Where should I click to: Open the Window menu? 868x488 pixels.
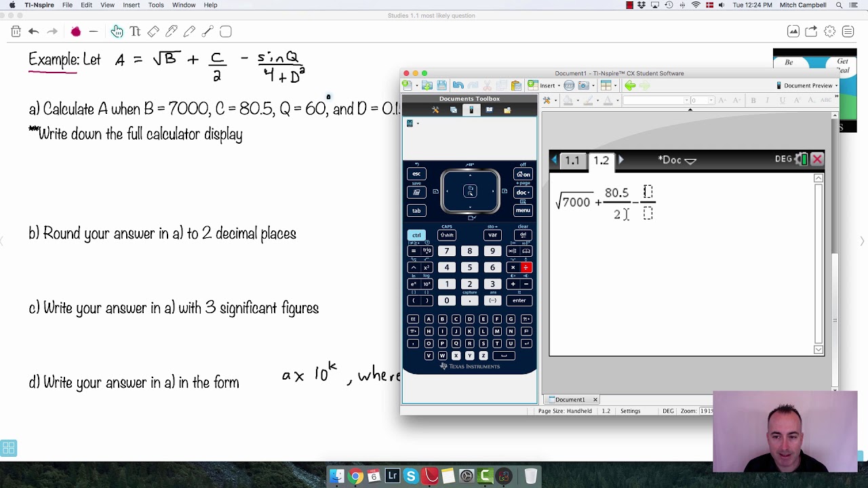click(184, 5)
